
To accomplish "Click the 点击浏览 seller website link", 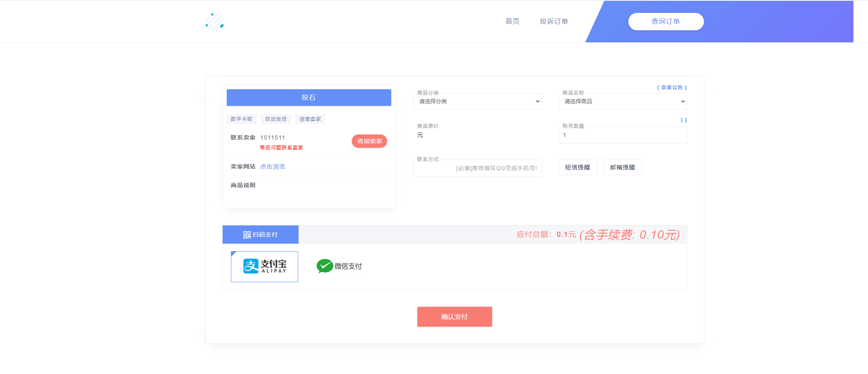I will coord(272,166).
